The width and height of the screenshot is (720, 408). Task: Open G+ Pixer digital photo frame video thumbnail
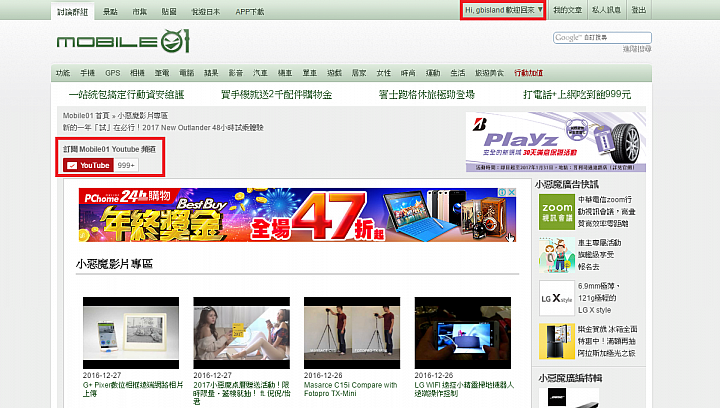coord(131,333)
